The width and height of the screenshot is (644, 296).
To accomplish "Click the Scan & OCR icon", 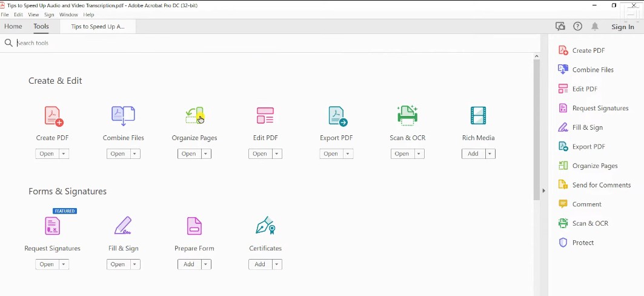I will pos(407,115).
